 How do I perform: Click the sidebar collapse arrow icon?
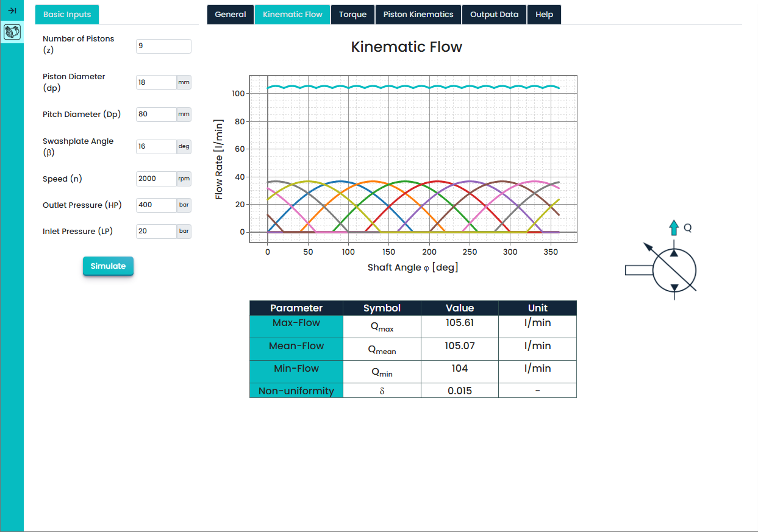[x=12, y=10]
